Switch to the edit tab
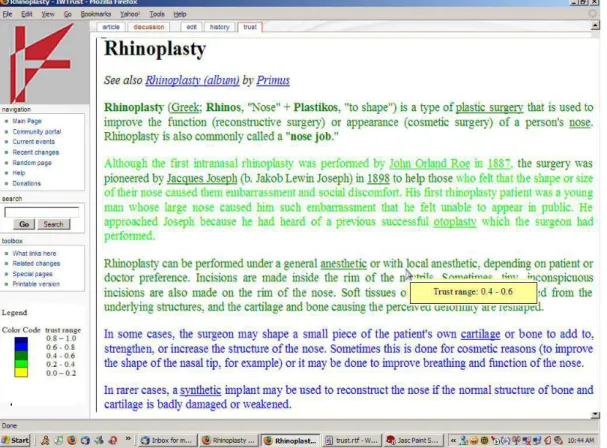Screen dimensions: 607x448 click(x=191, y=27)
